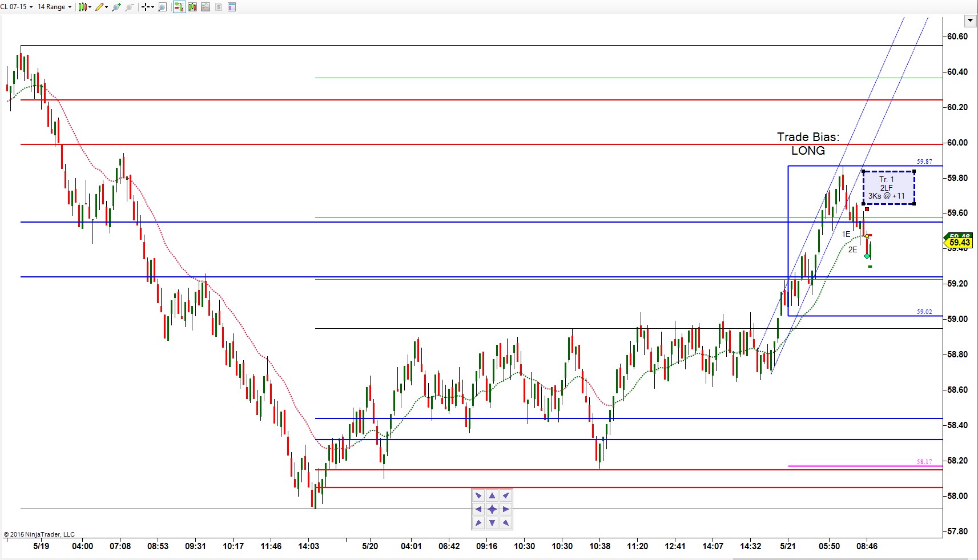
Task: Open the chart Properties window icon
Action: [232, 7]
